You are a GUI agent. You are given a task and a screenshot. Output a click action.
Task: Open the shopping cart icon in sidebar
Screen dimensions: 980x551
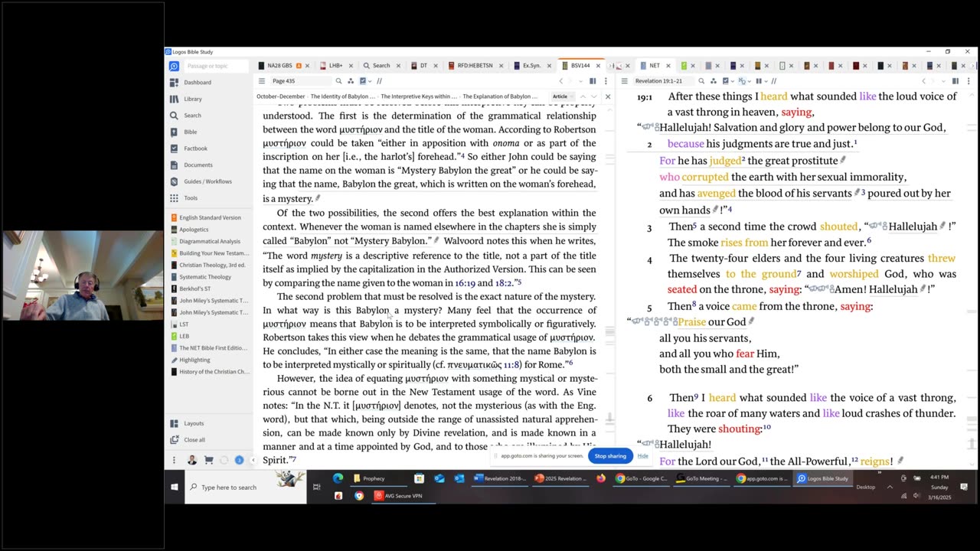(207, 460)
